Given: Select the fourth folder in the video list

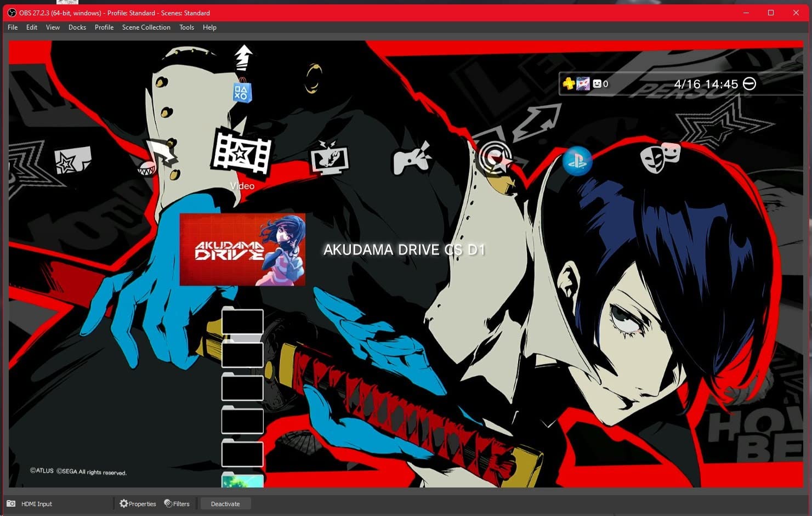Looking at the screenshot, I should coord(242,420).
